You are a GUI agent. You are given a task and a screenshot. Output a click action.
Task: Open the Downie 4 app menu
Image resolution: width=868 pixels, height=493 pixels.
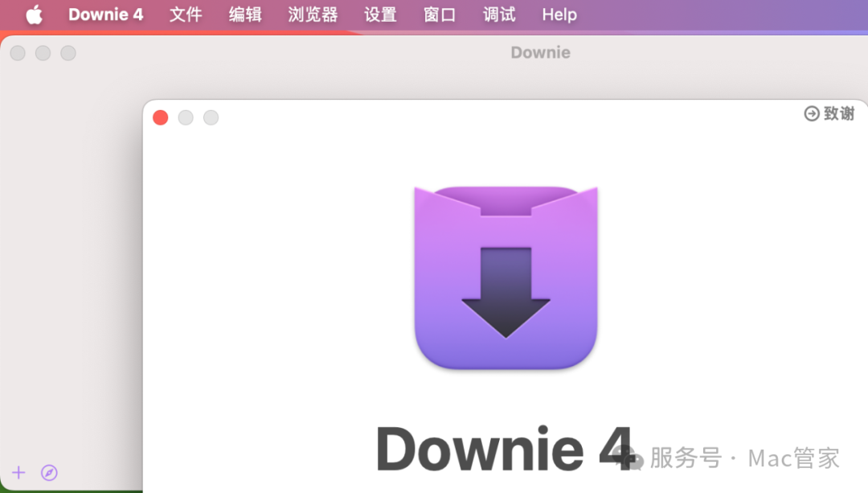106,14
